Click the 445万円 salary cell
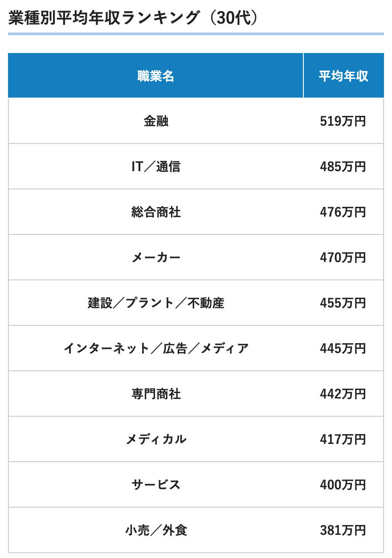392x558 pixels. click(x=343, y=349)
